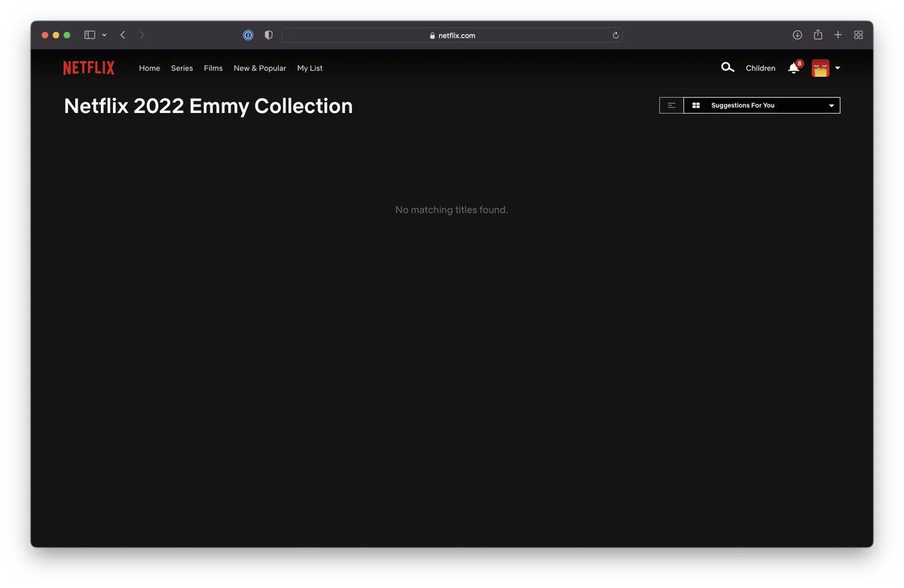The height and width of the screenshot is (588, 904).
Task: Click the Netflix 2022 Emmy Collection heading
Action: 208,105
